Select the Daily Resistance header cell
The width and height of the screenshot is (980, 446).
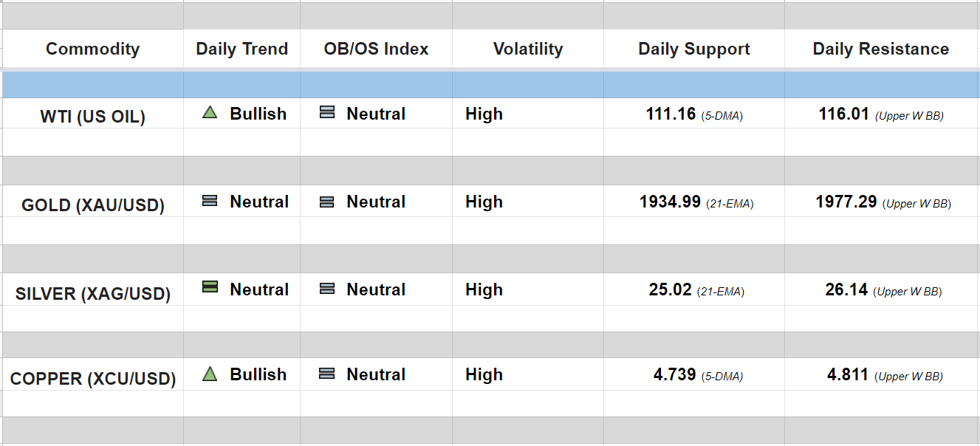coord(880,49)
